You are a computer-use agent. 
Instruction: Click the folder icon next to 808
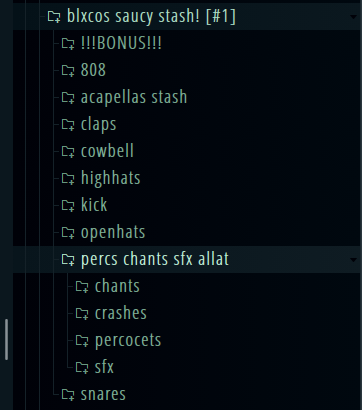coord(68,70)
